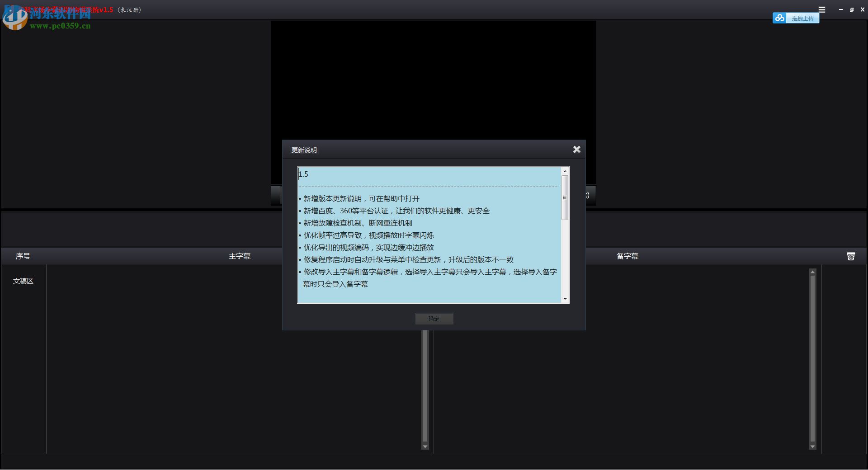Image resolution: width=868 pixels, height=470 pixels.
Task: Click the minimize window icon
Action: click(x=840, y=9)
